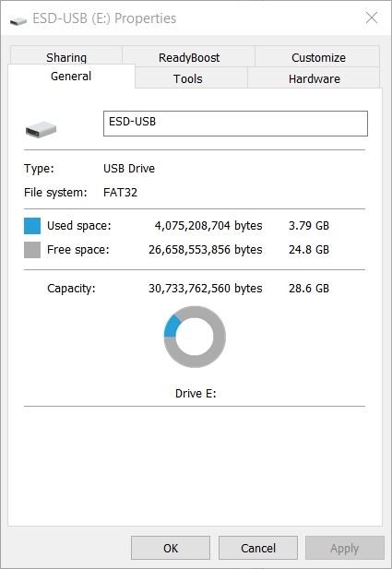Open the ReadyBoost tab
The width and height of the screenshot is (392, 569).
coord(189,57)
